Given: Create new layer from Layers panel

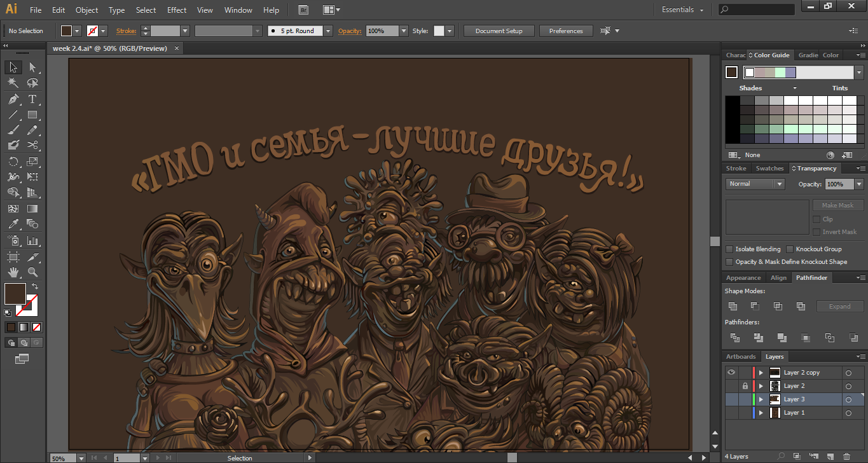Looking at the screenshot, I should [x=829, y=456].
